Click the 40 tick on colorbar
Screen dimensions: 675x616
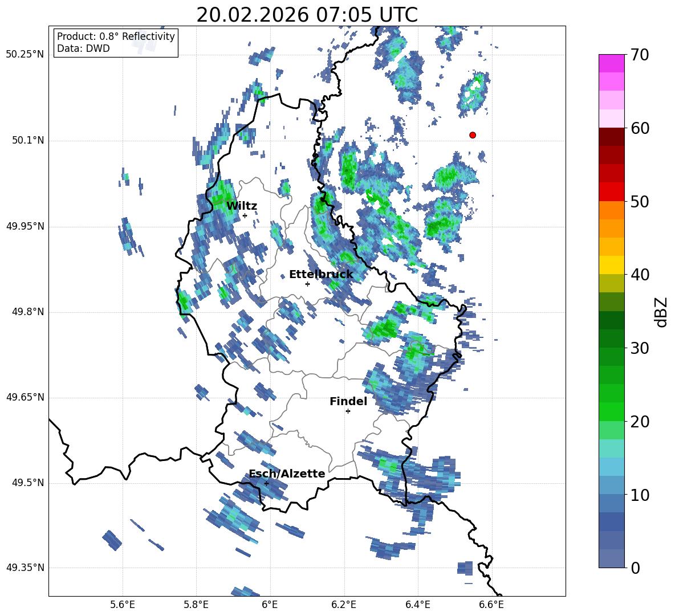point(640,275)
